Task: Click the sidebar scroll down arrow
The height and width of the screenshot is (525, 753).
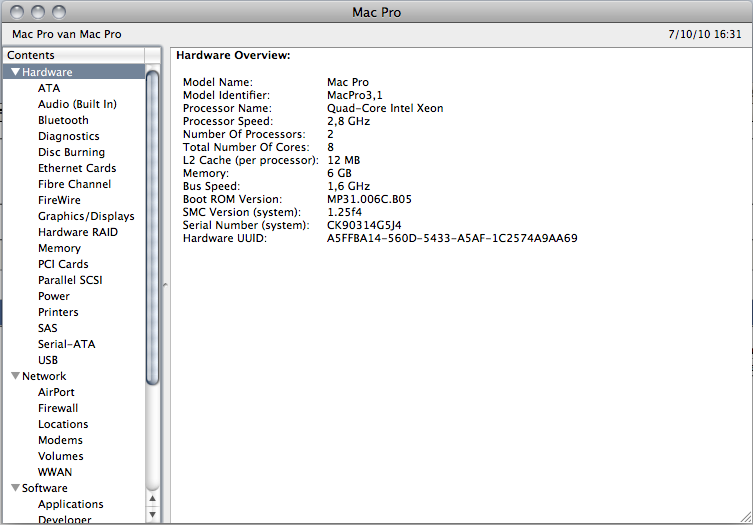Action: 152,514
